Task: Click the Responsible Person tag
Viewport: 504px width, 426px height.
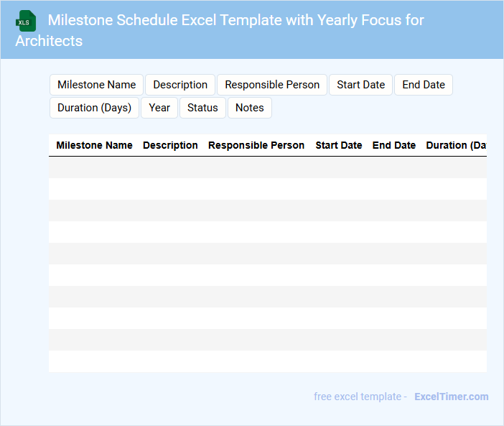Action: (272, 85)
